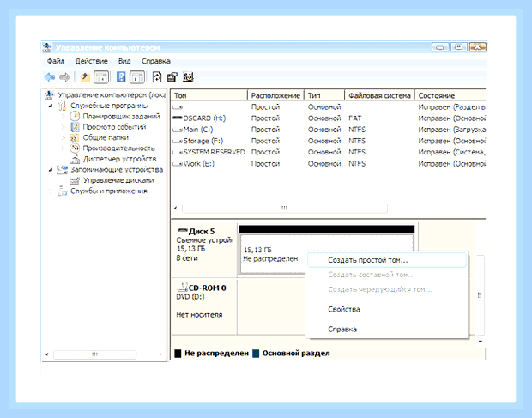Click the Просмотр событий icon in tree
Screen dimensions: 532x418
point(75,127)
